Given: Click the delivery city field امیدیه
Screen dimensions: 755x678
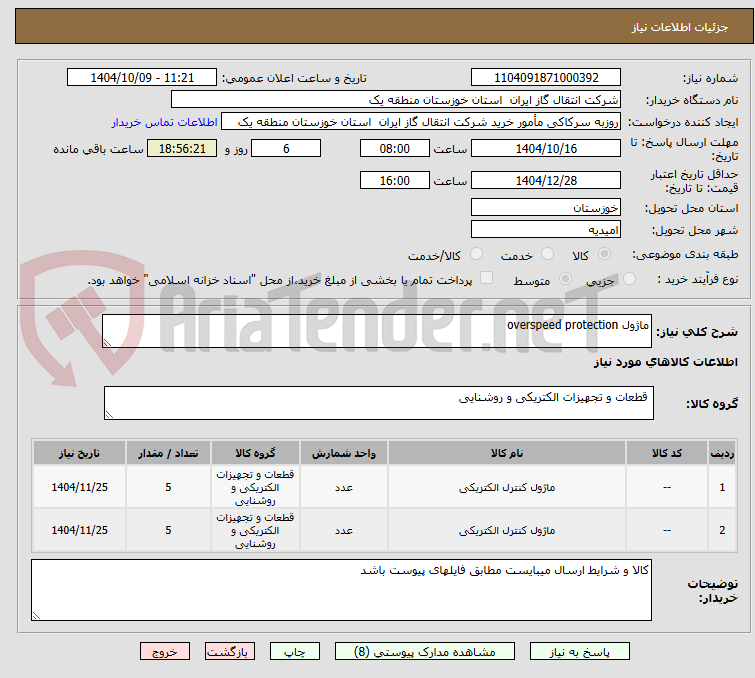Looking at the screenshot, I should [x=546, y=230].
